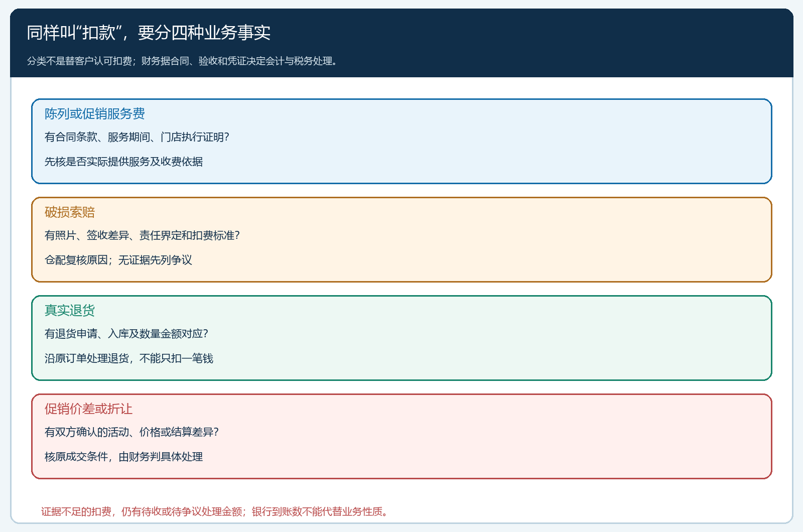Select the 陈列或促销服务费 card heading
Screen dimensions: 803x532
[95, 114]
